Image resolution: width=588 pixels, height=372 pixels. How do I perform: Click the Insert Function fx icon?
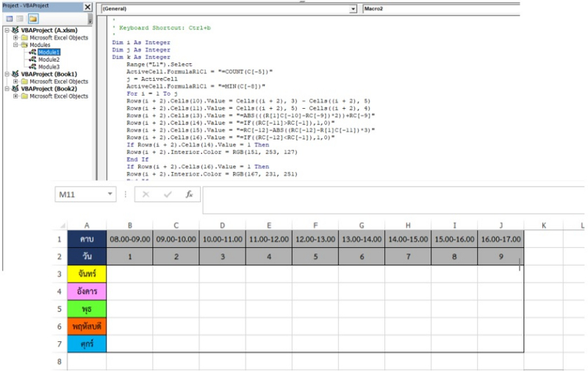click(x=190, y=194)
